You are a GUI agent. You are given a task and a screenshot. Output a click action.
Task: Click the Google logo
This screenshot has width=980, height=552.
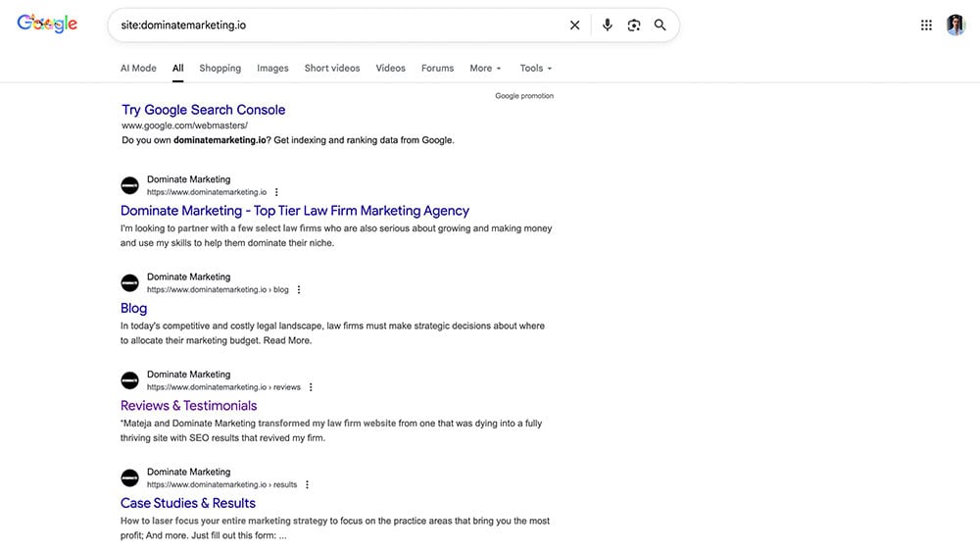click(47, 24)
